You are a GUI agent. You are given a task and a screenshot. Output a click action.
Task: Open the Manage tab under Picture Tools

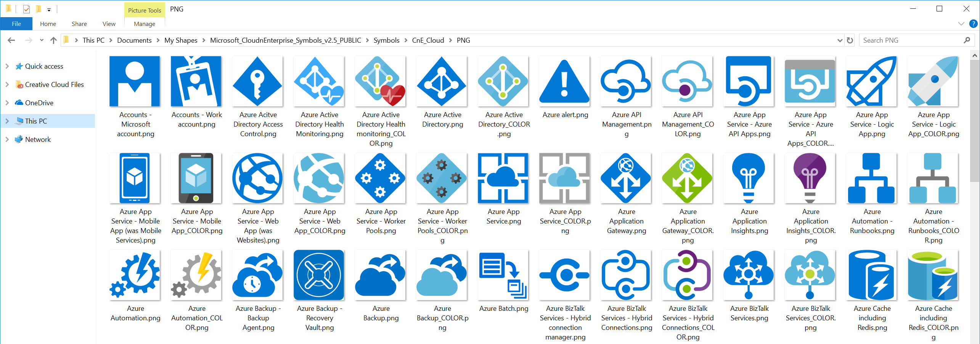point(144,23)
